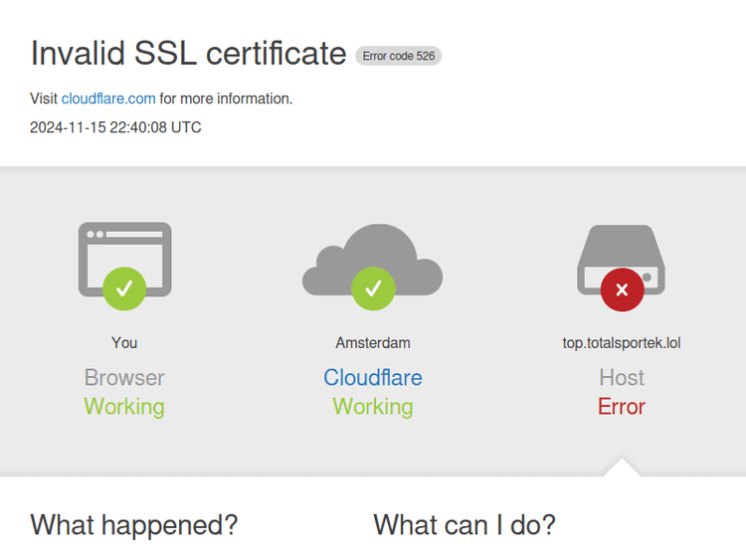746x560 pixels.
Task: Click the blue Cloudflare status link
Action: click(x=373, y=378)
